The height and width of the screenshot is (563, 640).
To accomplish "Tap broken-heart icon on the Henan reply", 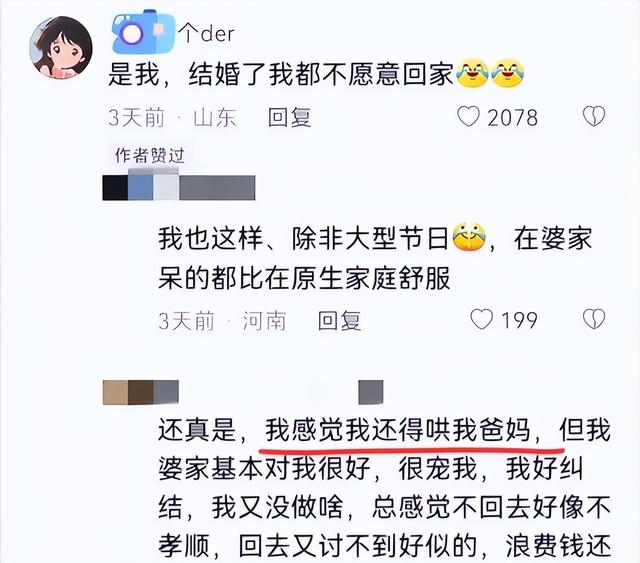I will tap(594, 319).
